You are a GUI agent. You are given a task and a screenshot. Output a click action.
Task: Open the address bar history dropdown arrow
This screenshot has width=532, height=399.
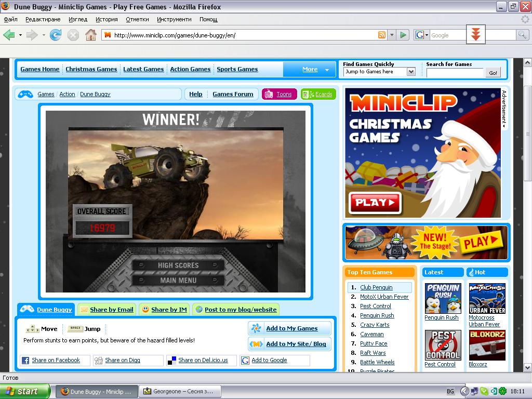(x=392, y=35)
